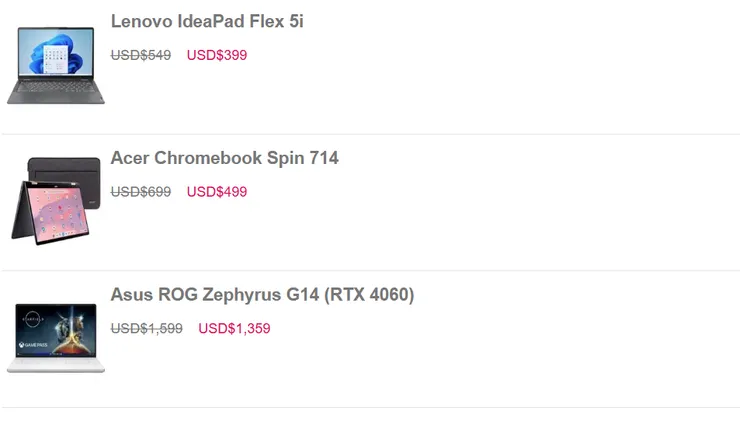Click the crossed-out USD$549 original price
The width and height of the screenshot is (740, 422).
[x=141, y=55]
